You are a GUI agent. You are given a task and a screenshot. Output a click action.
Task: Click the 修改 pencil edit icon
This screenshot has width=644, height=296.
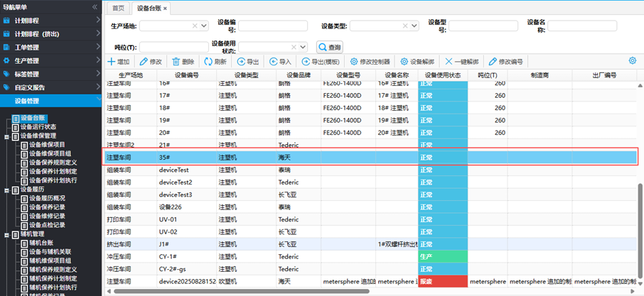pyautogui.click(x=144, y=62)
